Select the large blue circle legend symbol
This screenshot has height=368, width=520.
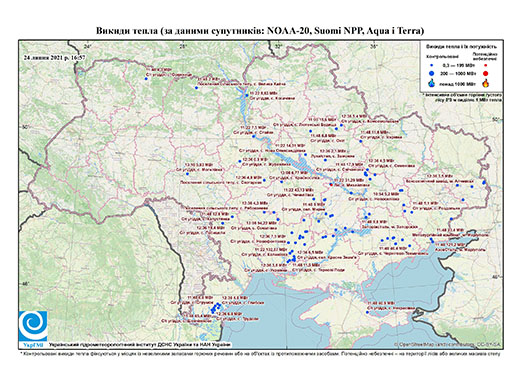click(x=431, y=73)
